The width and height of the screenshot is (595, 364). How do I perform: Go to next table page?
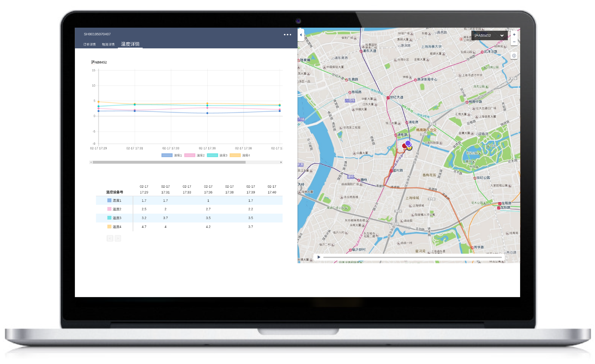tap(118, 238)
